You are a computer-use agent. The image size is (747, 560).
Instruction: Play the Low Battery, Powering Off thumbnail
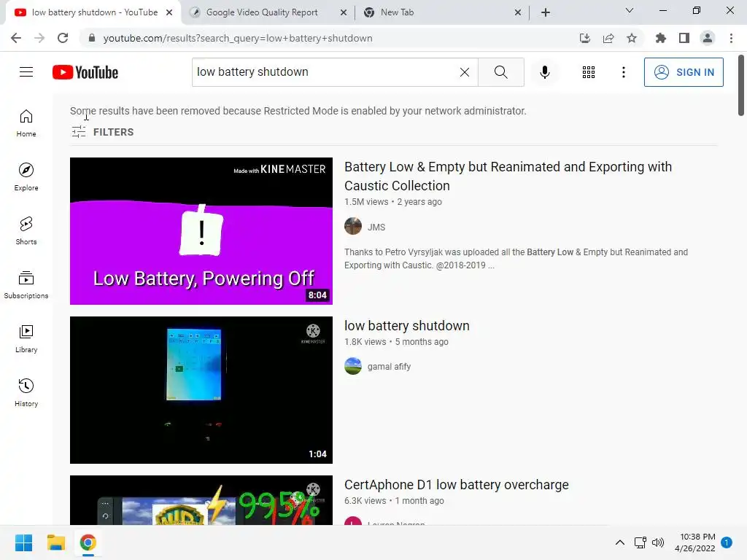pos(201,231)
